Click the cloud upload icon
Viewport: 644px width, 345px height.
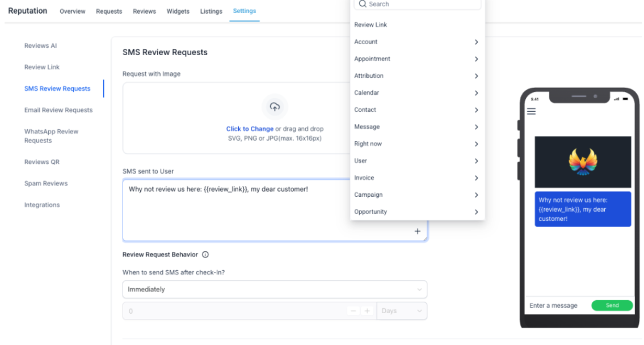[275, 107]
